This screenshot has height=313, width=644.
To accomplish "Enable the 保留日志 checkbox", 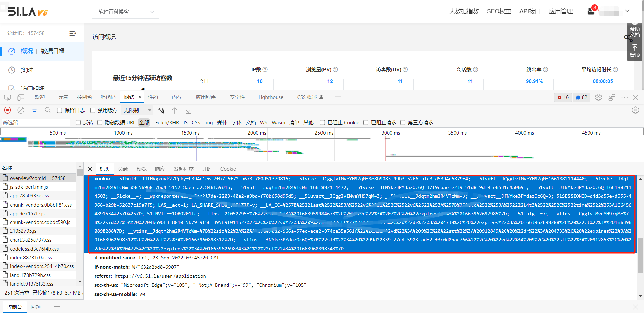I will coord(60,110).
